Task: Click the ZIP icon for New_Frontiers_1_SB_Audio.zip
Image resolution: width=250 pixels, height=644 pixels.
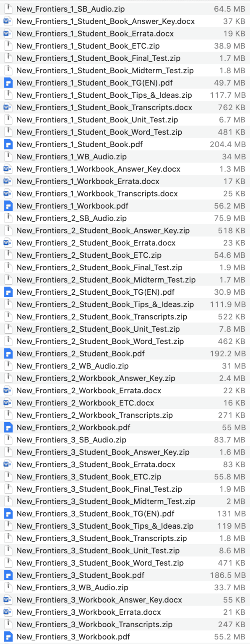Action: [x=9, y=9]
